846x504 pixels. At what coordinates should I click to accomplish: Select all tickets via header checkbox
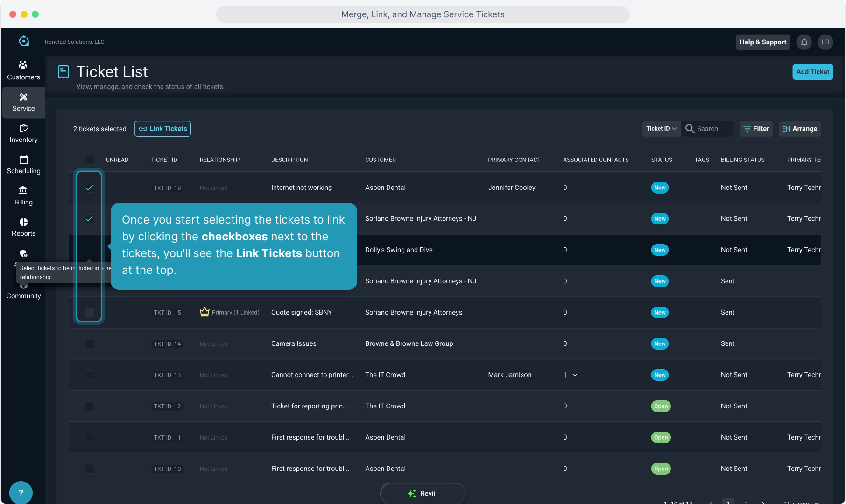(x=89, y=160)
